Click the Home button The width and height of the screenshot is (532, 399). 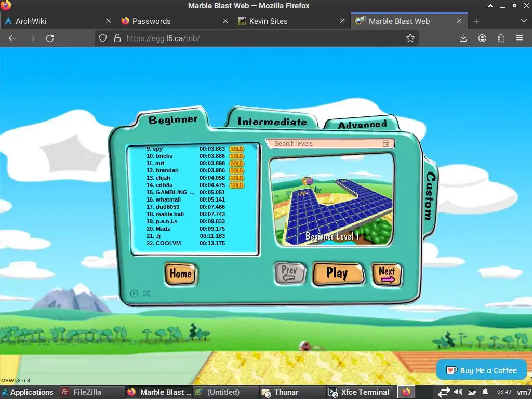(x=181, y=274)
